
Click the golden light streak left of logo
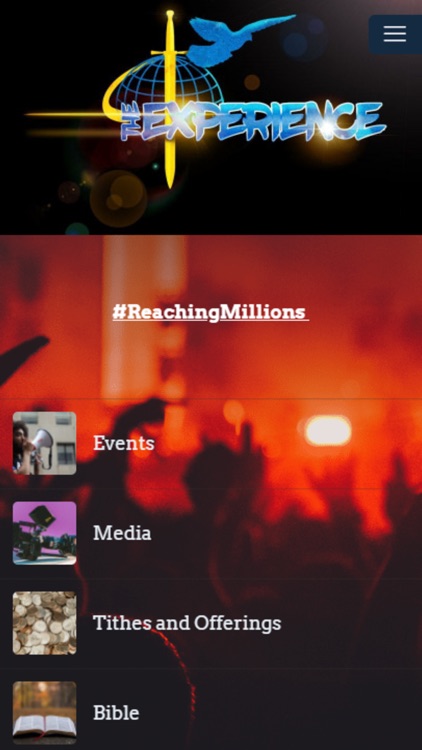tap(67, 115)
